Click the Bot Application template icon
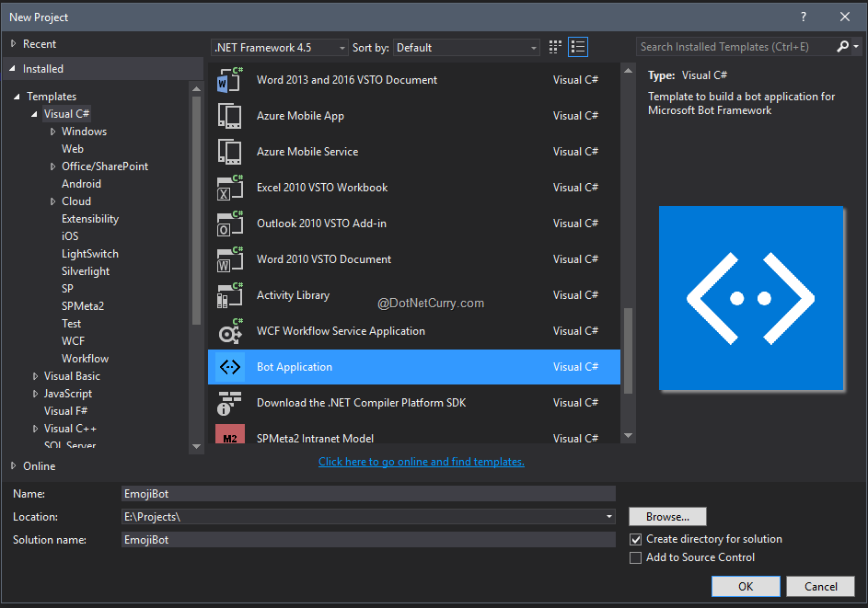 [230, 367]
